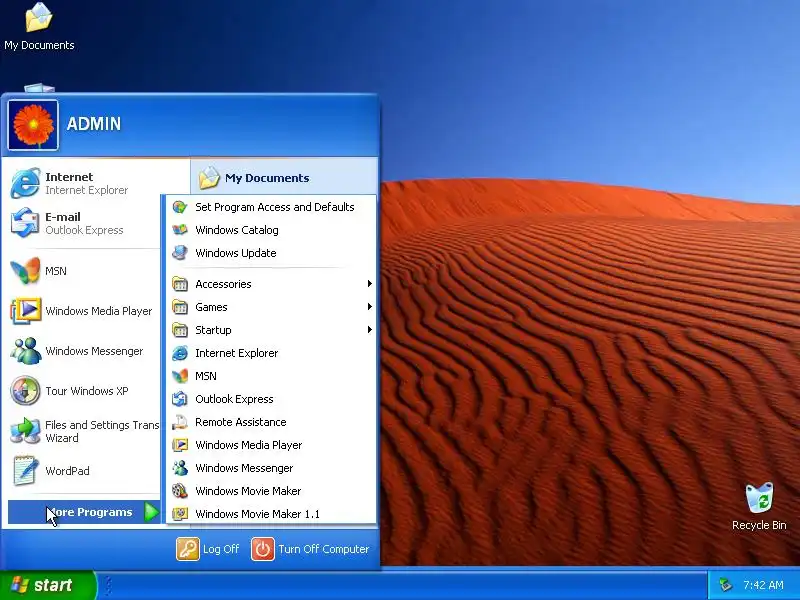Click the Remote Assistance icon
Screen dimensions: 800x600
click(x=180, y=422)
